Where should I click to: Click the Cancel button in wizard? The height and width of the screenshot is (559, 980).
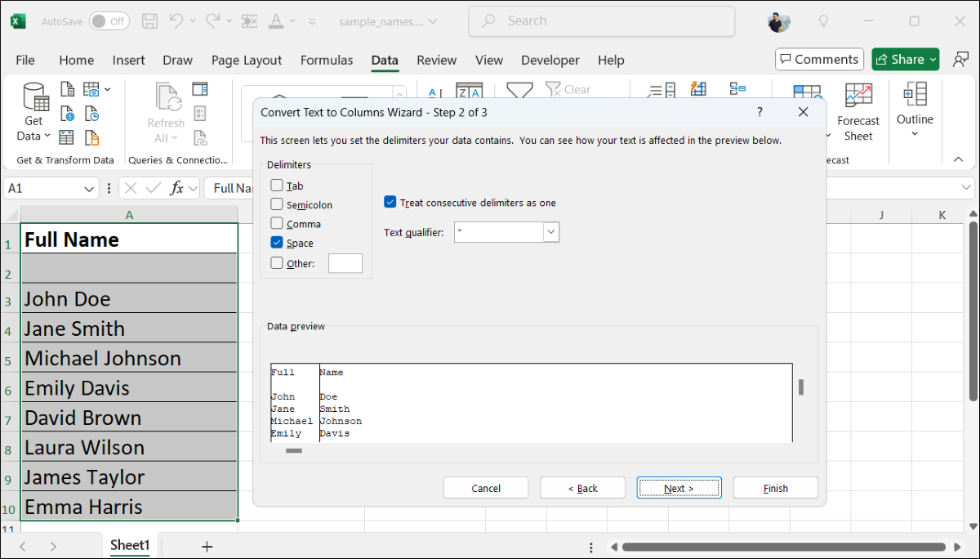(x=486, y=488)
